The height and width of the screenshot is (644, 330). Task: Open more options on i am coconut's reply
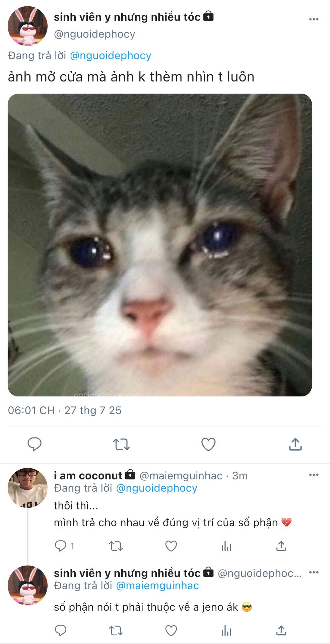tap(314, 475)
